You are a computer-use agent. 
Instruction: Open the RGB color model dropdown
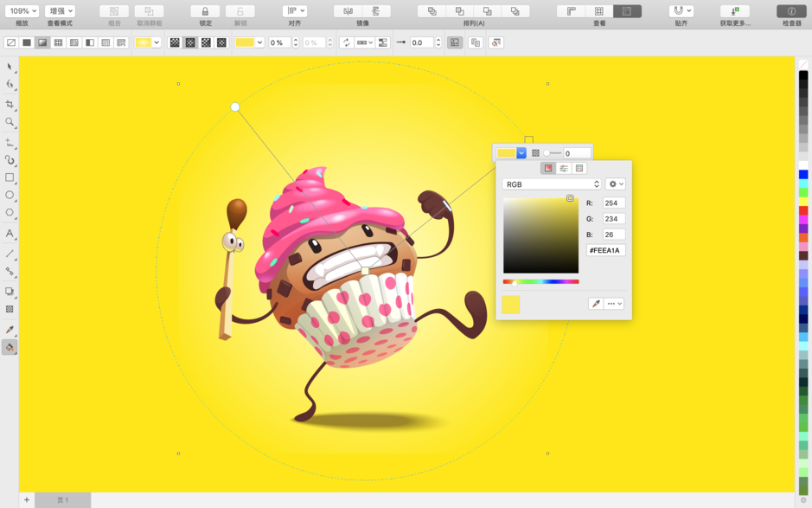click(551, 183)
